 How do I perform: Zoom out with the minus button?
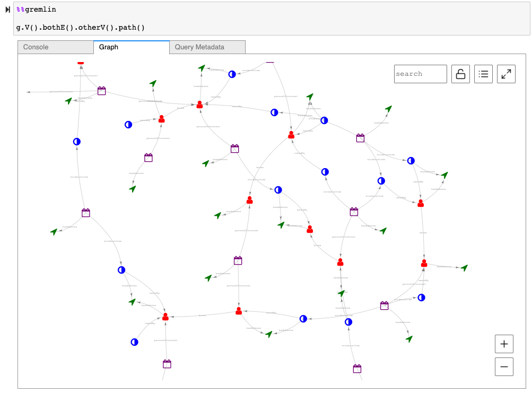pos(504,366)
